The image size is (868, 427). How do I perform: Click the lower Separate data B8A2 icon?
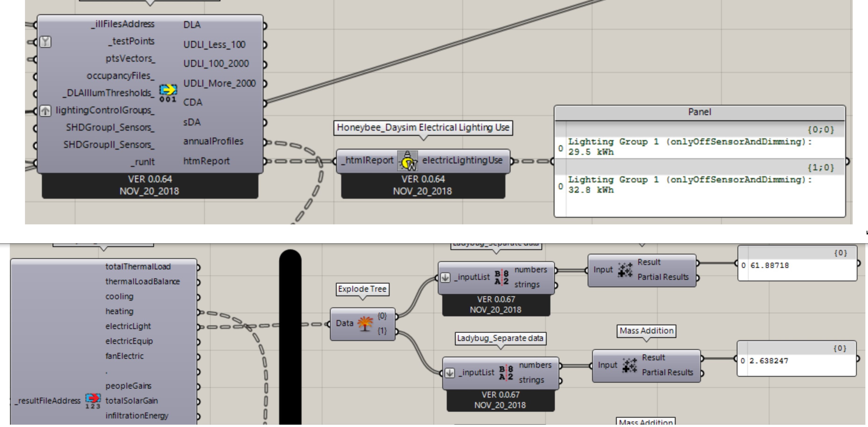point(506,373)
